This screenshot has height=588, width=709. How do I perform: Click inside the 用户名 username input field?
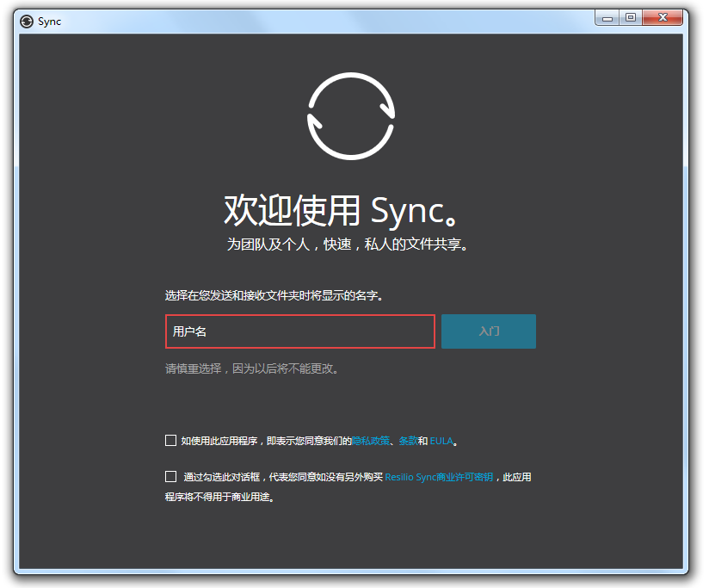[299, 331]
